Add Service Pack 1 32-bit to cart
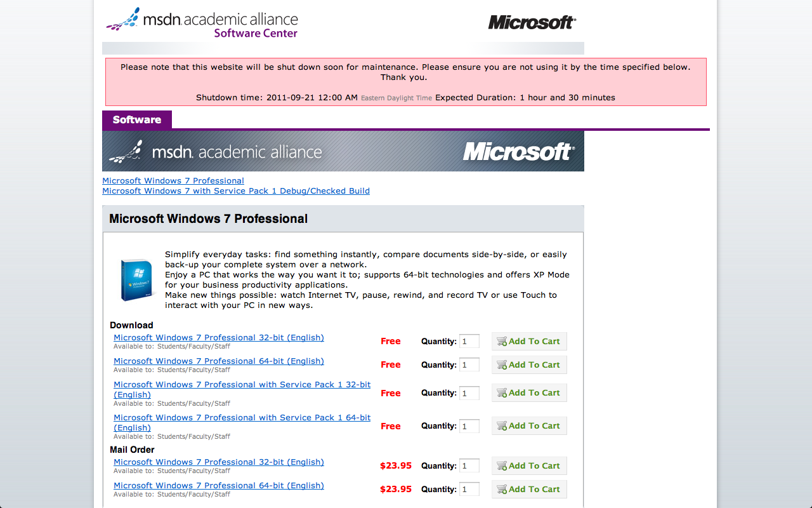This screenshot has height=508, width=812. tap(529, 392)
